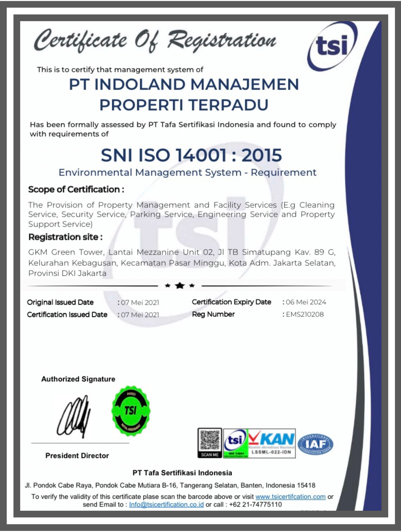Click the SCAN ME QR code

tap(210, 443)
